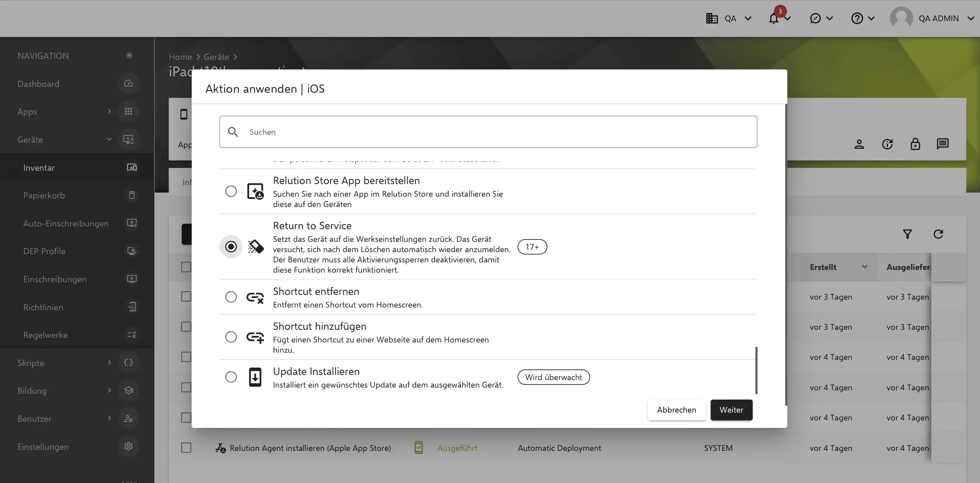This screenshot has width=980, height=483.
Task: Click the filter funnel icon
Action: (907, 234)
